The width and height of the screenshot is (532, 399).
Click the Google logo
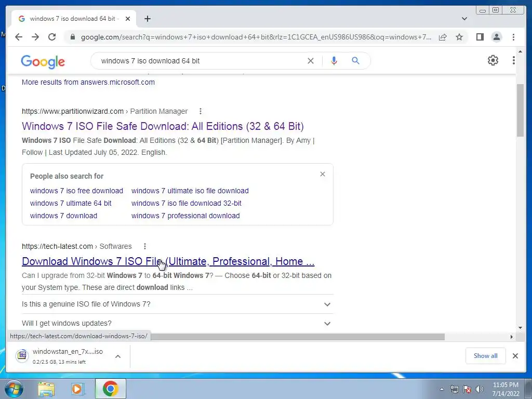click(x=43, y=62)
